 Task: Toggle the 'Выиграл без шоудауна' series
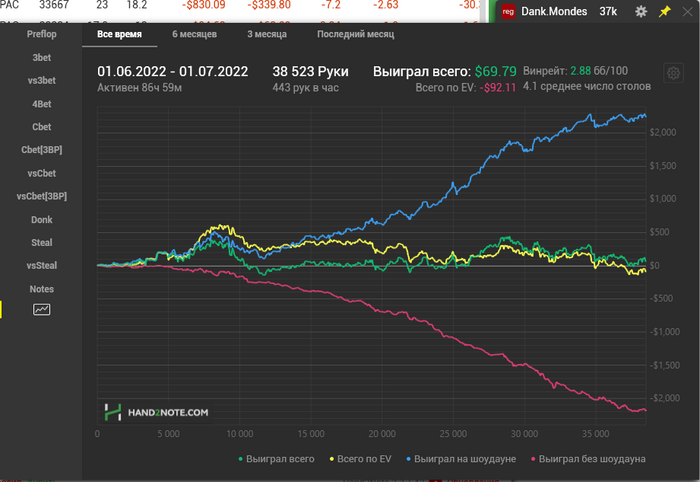pos(588,459)
